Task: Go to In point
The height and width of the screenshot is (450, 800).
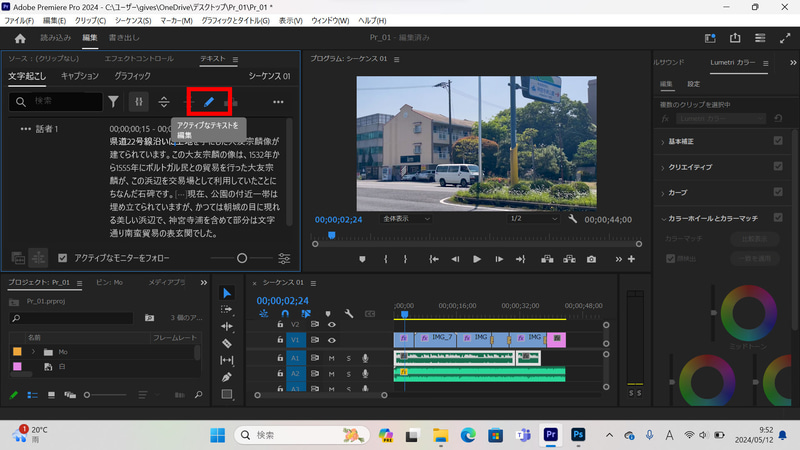Action: pyautogui.click(x=434, y=259)
